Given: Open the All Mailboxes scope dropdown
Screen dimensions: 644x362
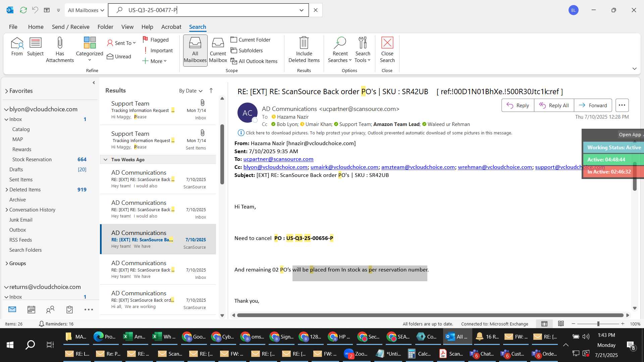Looking at the screenshot, I should point(86,10).
